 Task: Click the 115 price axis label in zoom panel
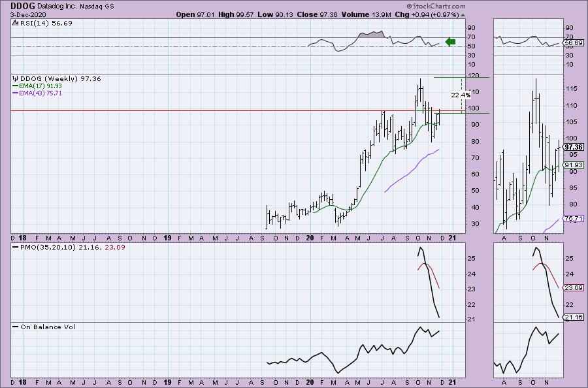pyautogui.click(x=572, y=89)
